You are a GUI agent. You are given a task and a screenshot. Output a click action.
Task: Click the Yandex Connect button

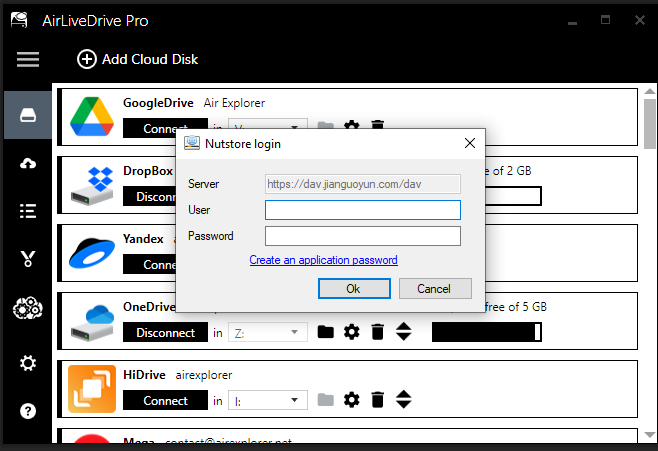pyautogui.click(x=149, y=265)
